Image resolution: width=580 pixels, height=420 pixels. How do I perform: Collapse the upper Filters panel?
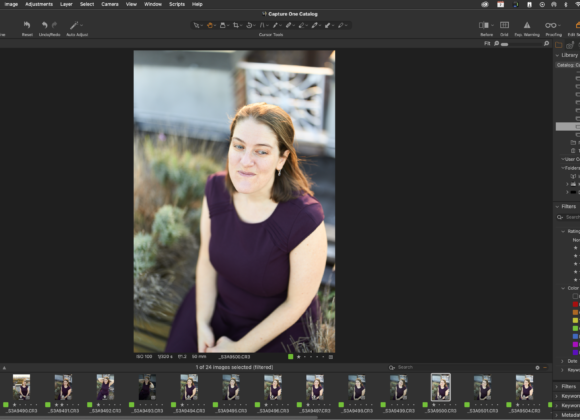pyautogui.click(x=557, y=206)
